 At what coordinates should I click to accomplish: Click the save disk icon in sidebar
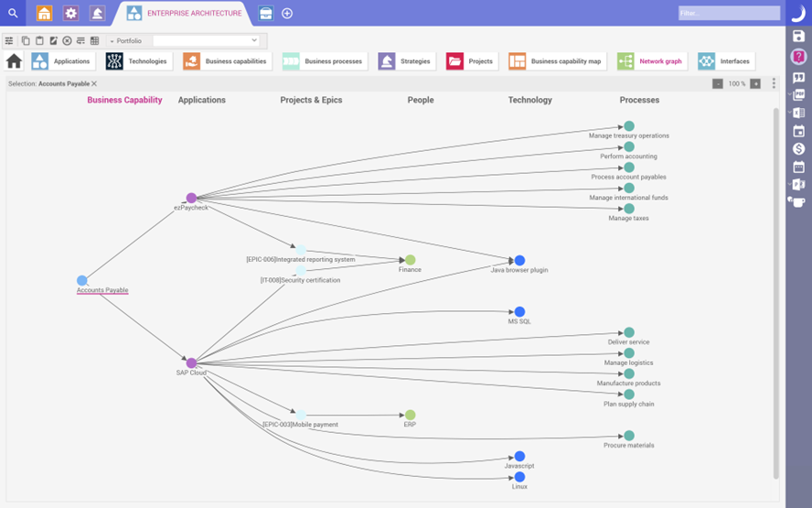pyautogui.click(x=798, y=36)
